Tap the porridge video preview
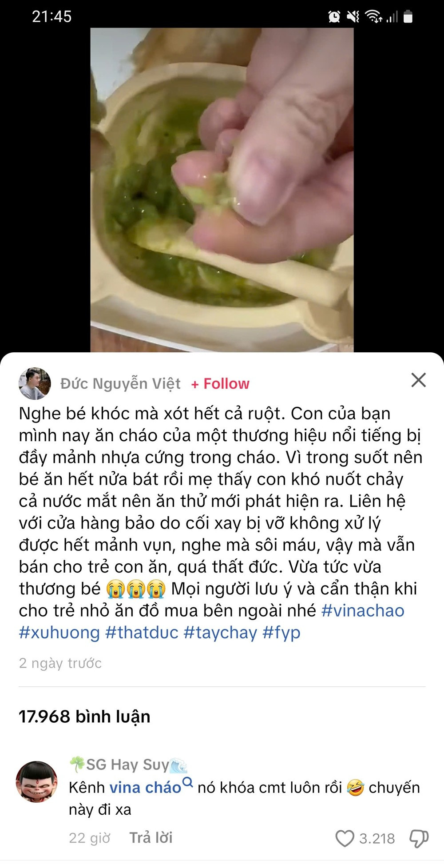 pos(222,190)
